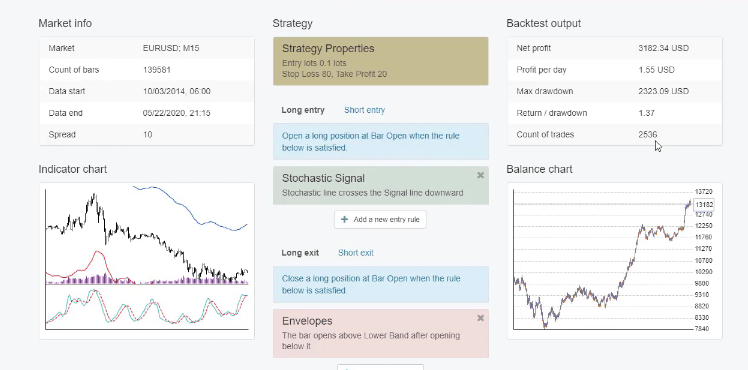The height and width of the screenshot is (370, 748).
Task: Click the Count of trades row
Action: click(614, 134)
